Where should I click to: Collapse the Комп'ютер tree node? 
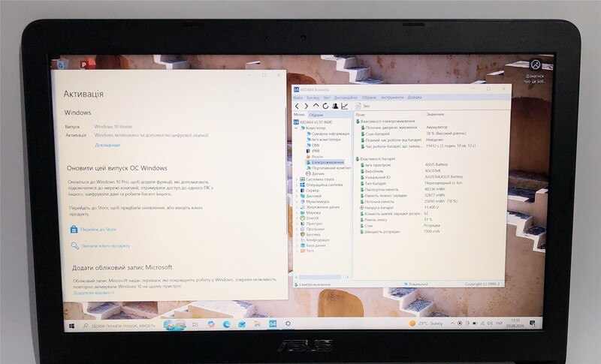pos(296,128)
